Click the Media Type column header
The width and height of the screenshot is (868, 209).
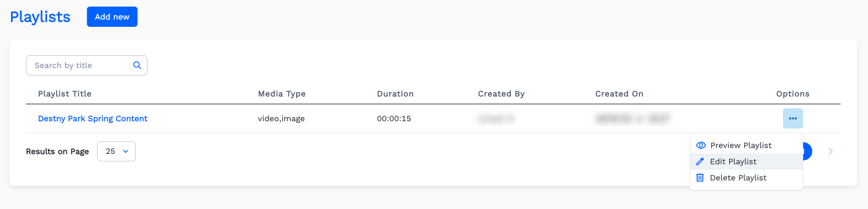point(282,94)
